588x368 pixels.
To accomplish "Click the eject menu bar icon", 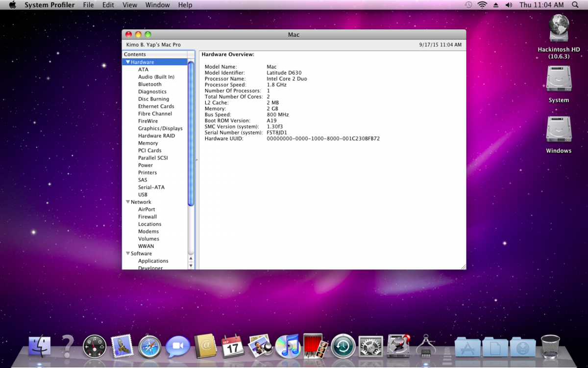I will tap(496, 5).
